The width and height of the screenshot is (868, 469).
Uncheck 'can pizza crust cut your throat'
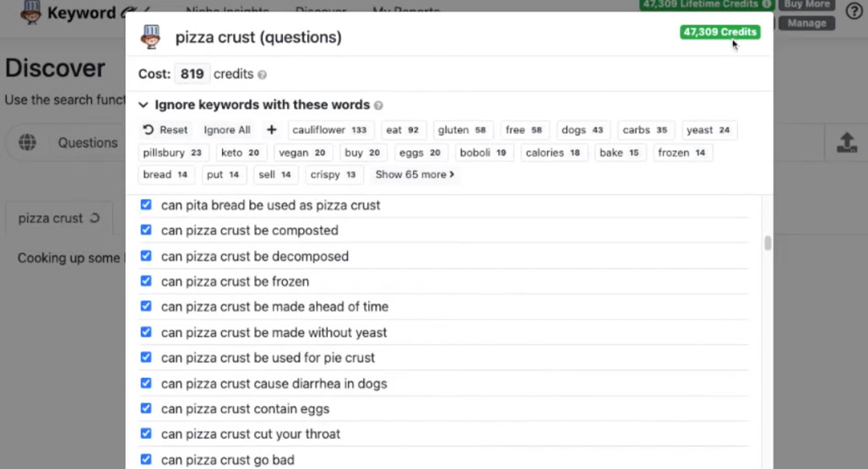(145, 434)
